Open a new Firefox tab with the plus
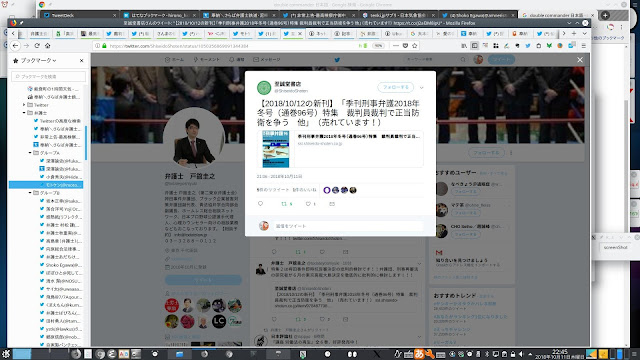The width and height of the screenshot is (640, 360). click(574, 33)
